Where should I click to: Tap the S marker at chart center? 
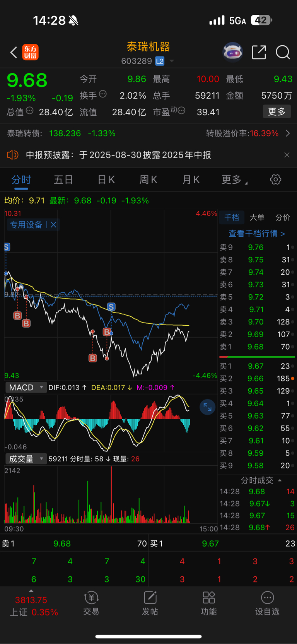click(111, 307)
